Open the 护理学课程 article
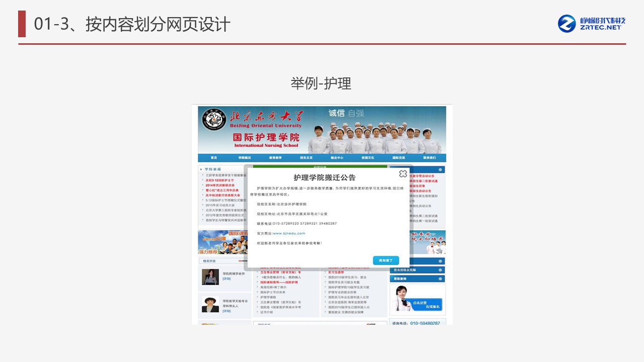644x362 pixels. (268, 297)
